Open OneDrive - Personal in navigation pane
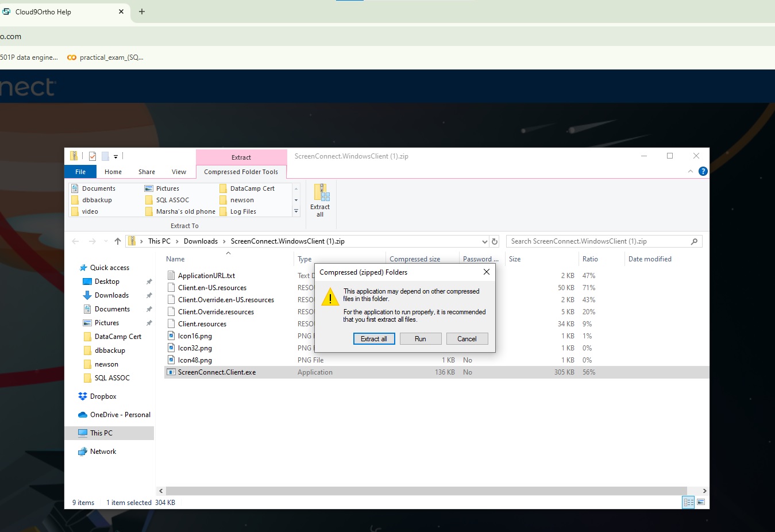Viewport: 775px width, 532px height. pyautogui.click(x=120, y=415)
